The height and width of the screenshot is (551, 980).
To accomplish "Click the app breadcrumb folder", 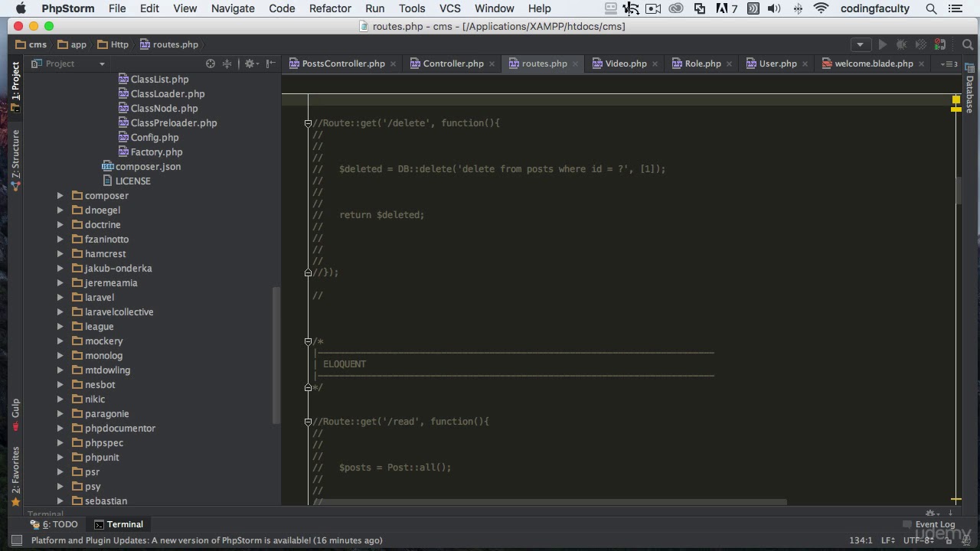I will [73, 44].
